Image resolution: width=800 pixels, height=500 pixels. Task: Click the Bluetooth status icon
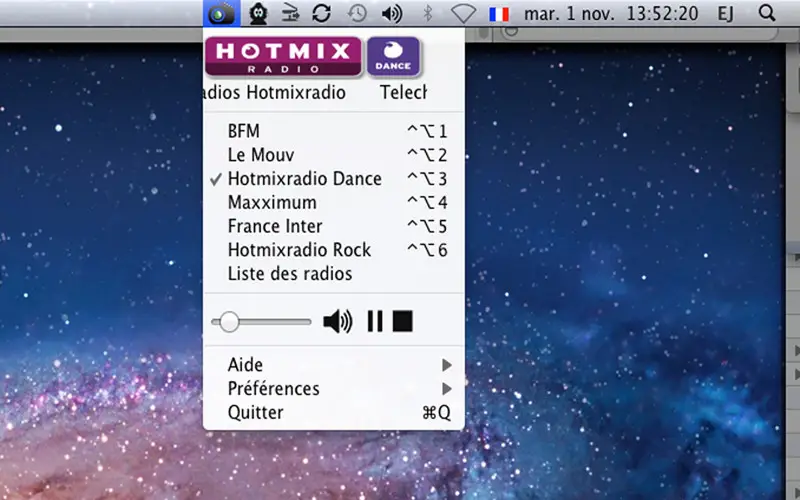click(428, 13)
